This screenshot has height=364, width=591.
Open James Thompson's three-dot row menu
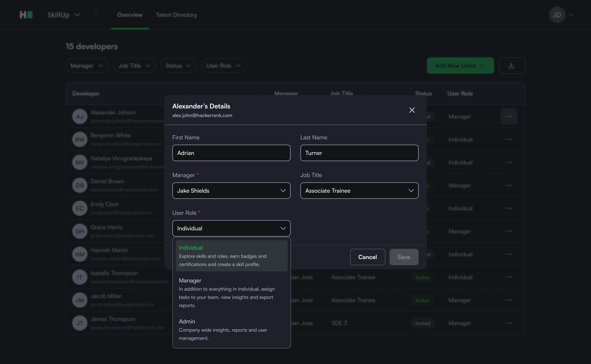tap(509, 323)
